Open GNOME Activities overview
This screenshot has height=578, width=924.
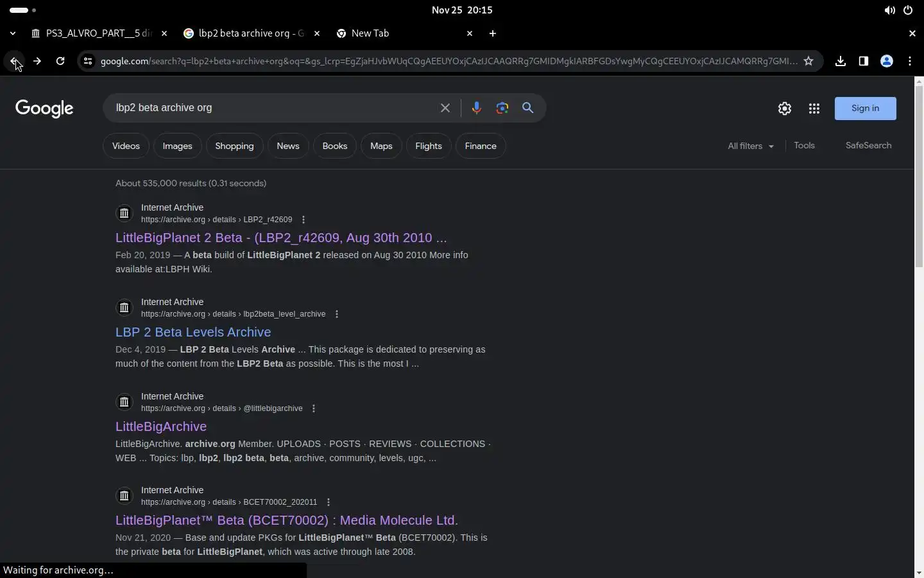(x=22, y=10)
